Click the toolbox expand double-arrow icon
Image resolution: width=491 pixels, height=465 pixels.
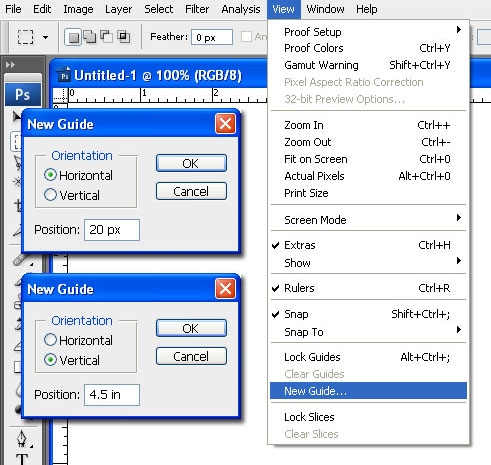click(10, 65)
